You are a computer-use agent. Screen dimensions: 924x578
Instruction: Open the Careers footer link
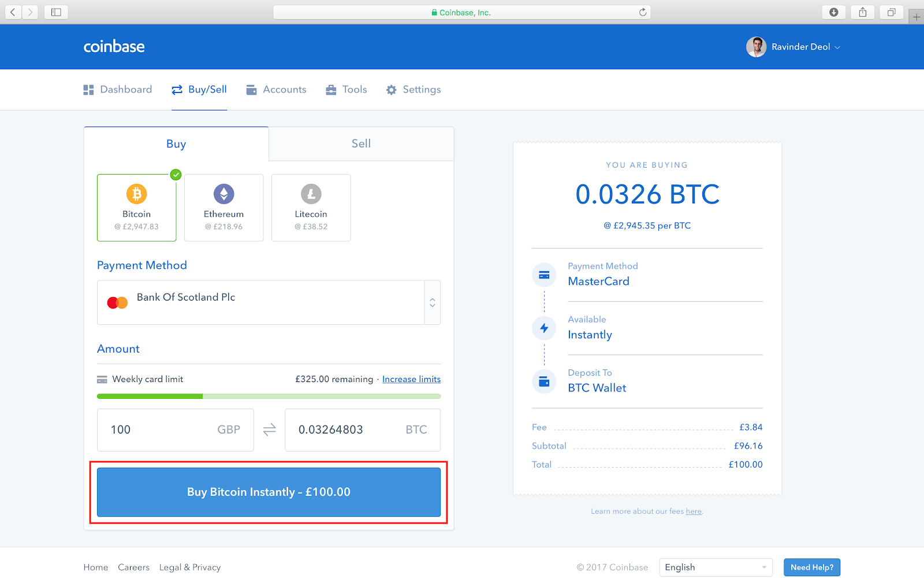click(x=134, y=568)
